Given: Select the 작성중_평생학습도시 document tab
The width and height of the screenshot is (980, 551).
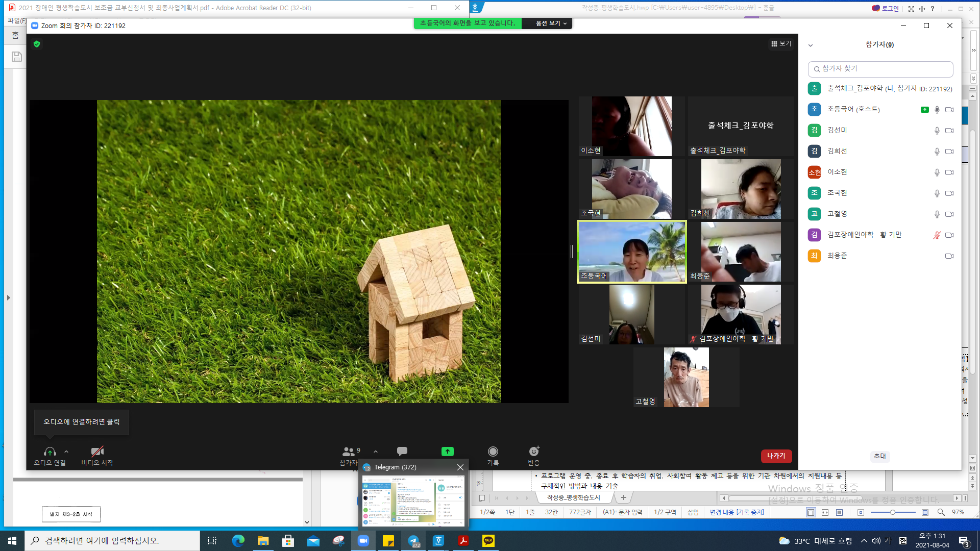Looking at the screenshot, I should [573, 497].
